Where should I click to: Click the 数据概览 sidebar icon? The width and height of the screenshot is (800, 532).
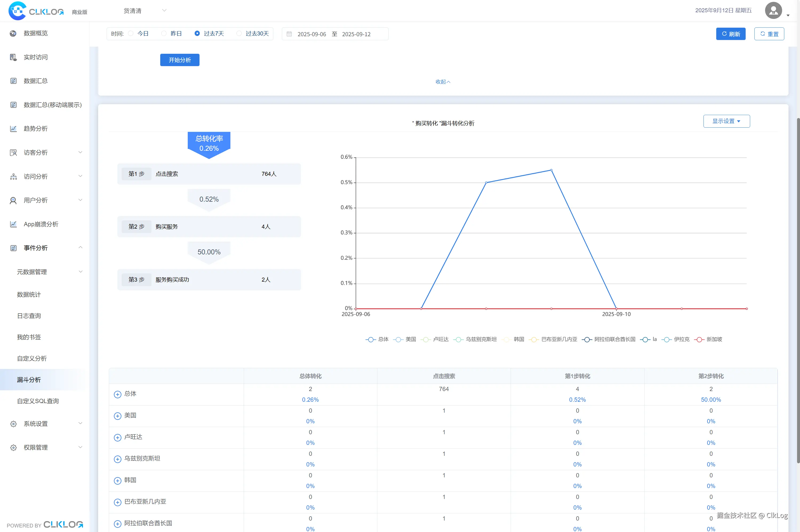point(13,33)
